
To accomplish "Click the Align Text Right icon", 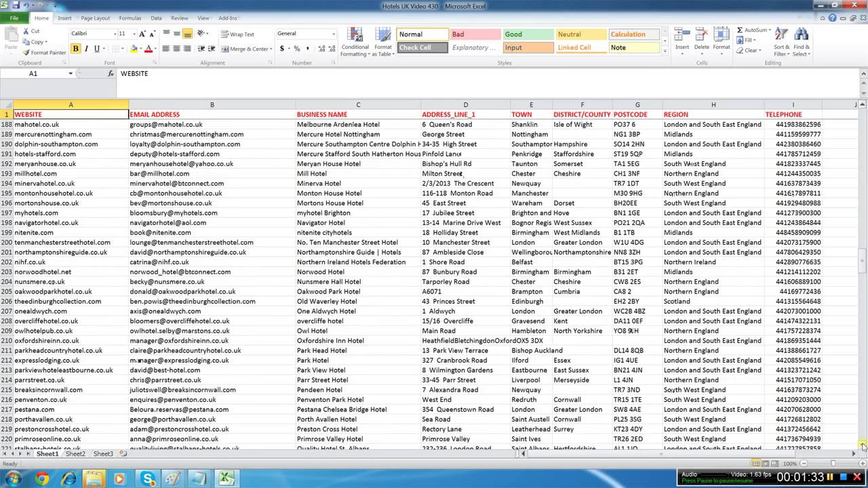I will pyautogui.click(x=186, y=49).
